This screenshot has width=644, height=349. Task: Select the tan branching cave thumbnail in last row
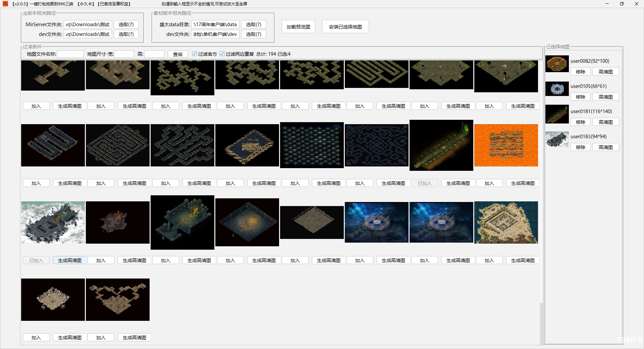click(x=118, y=300)
